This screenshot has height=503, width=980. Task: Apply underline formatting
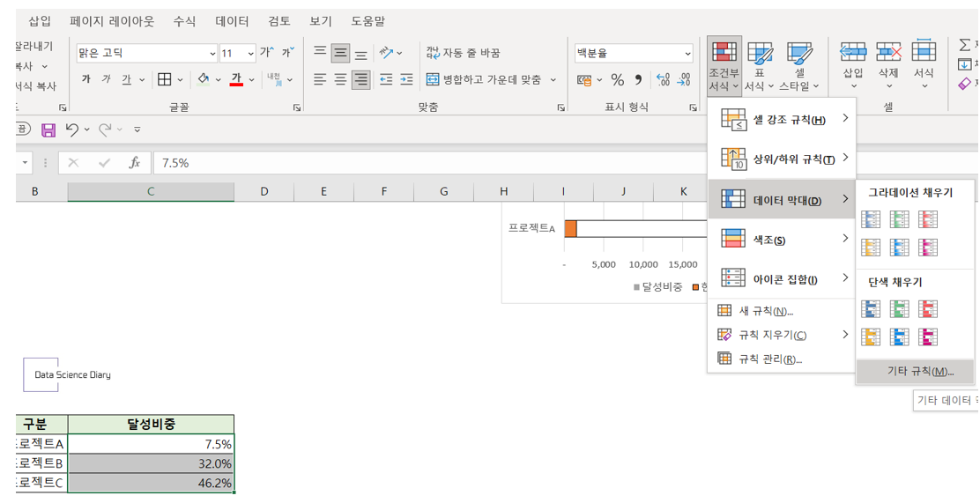point(127,79)
